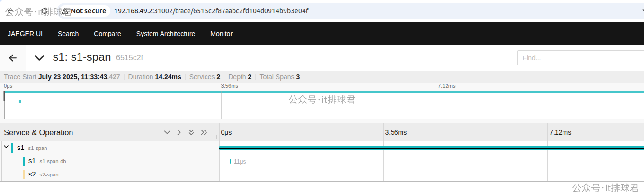Click the 3.56ms label above the minimap
644x195 pixels.
pyautogui.click(x=230, y=86)
